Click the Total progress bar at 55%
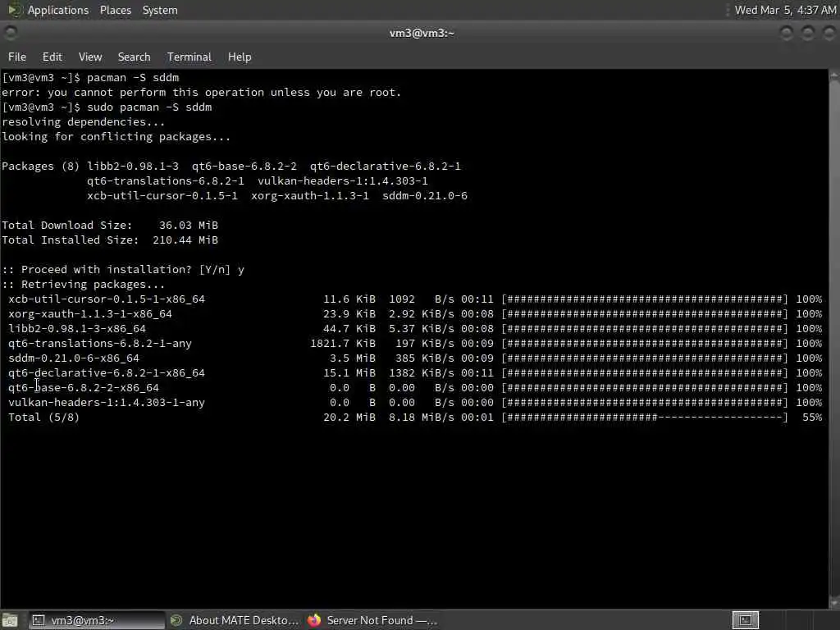840x630 pixels. pos(645,417)
